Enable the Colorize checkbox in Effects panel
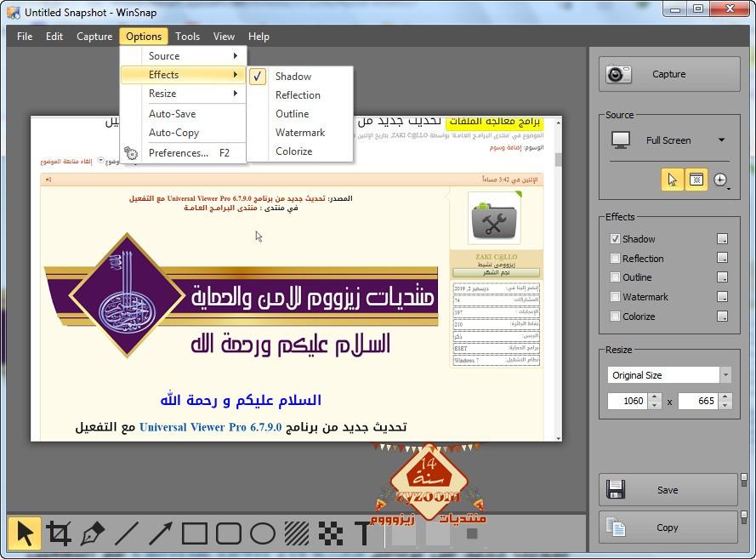The image size is (756, 559). click(615, 317)
